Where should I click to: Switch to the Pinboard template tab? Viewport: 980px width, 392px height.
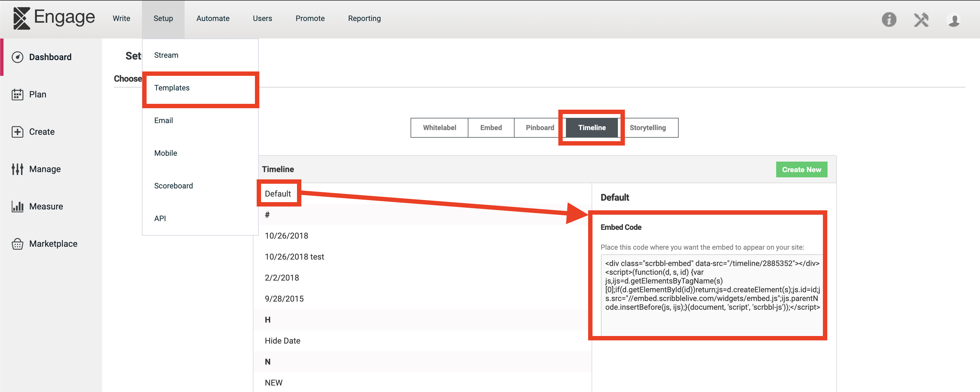[540, 128]
